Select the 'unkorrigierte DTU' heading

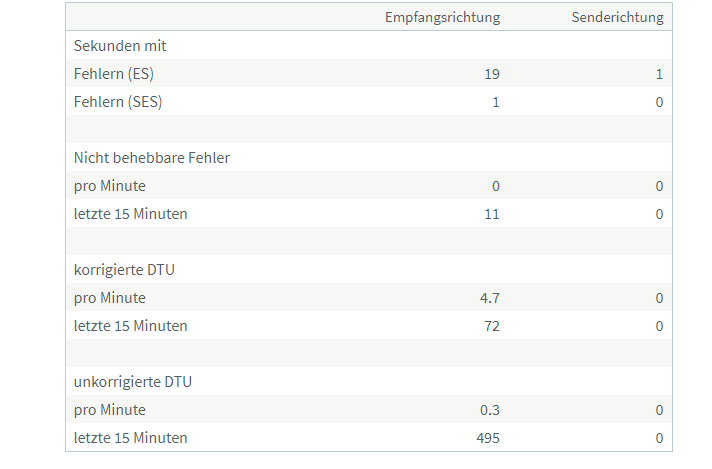pos(133,382)
